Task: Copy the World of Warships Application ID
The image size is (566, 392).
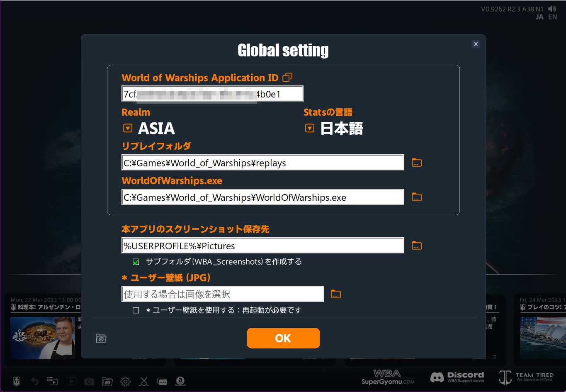Action: coord(287,77)
